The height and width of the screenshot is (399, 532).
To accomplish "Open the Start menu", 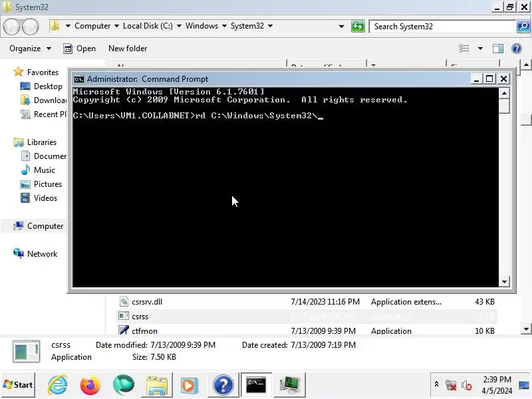I will (x=19, y=385).
